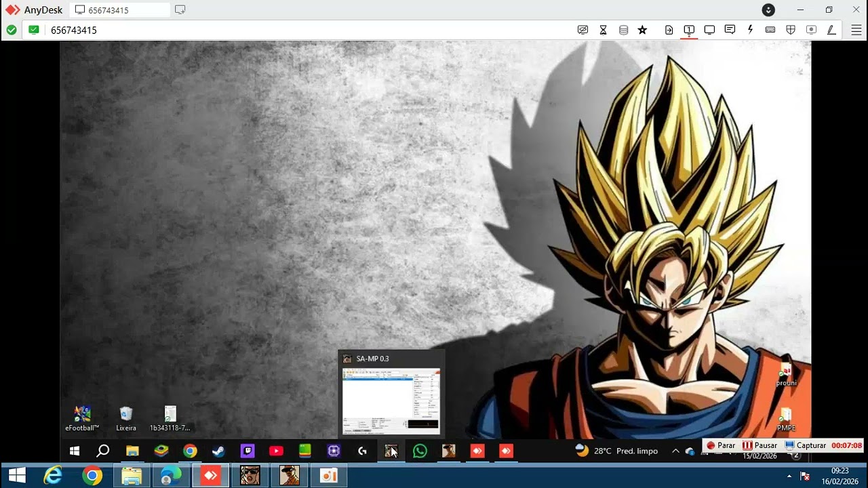
Task: Click the Pausar recording button
Action: pyautogui.click(x=759, y=445)
